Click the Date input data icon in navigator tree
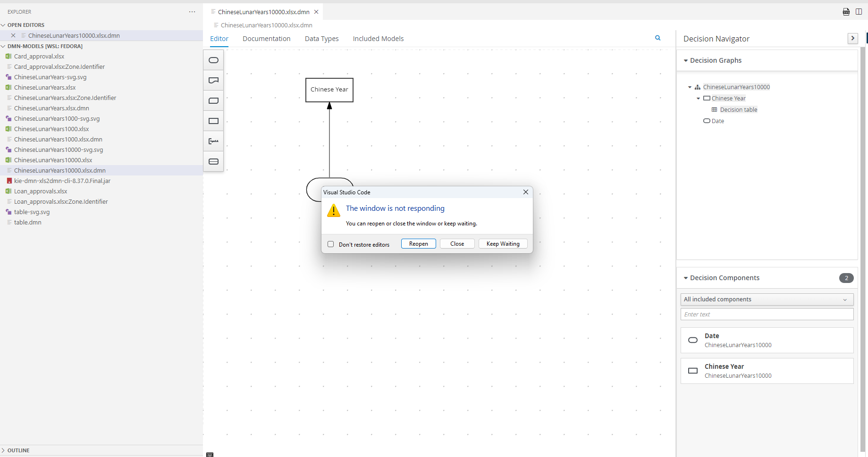 [707, 121]
